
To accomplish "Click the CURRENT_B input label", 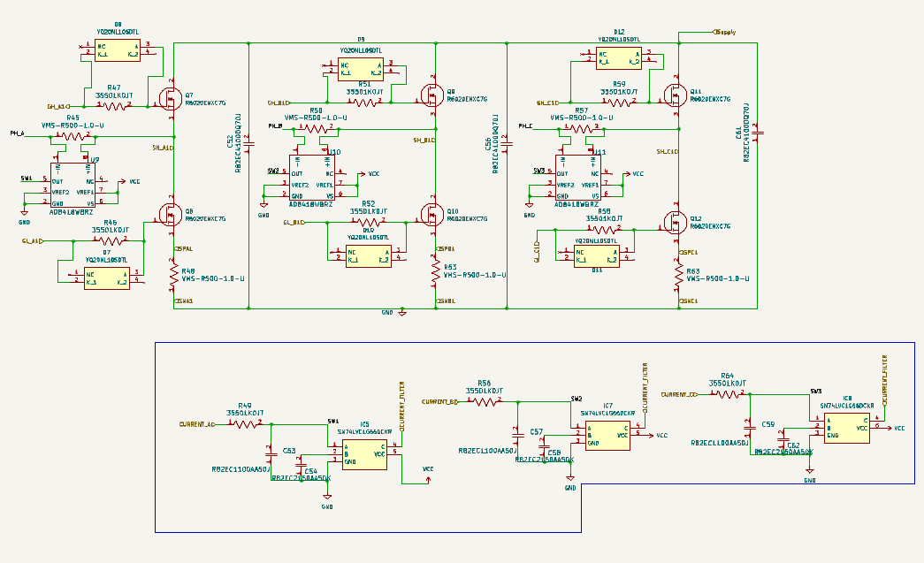I will pyautogui.click(x=440, y=402).
